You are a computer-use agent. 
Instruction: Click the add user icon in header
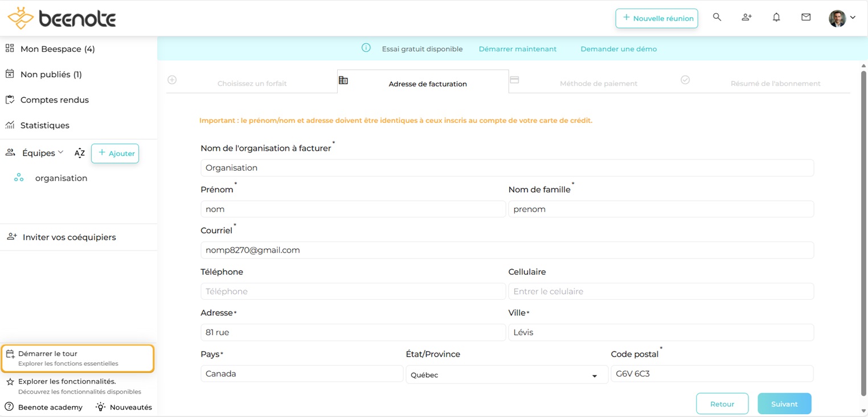(746, 18)
